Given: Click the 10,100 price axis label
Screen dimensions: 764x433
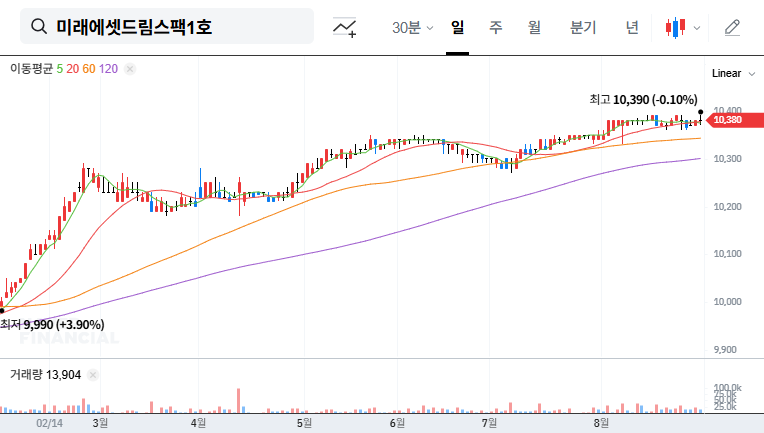Looking at the screenshot, I should point(727,254).
